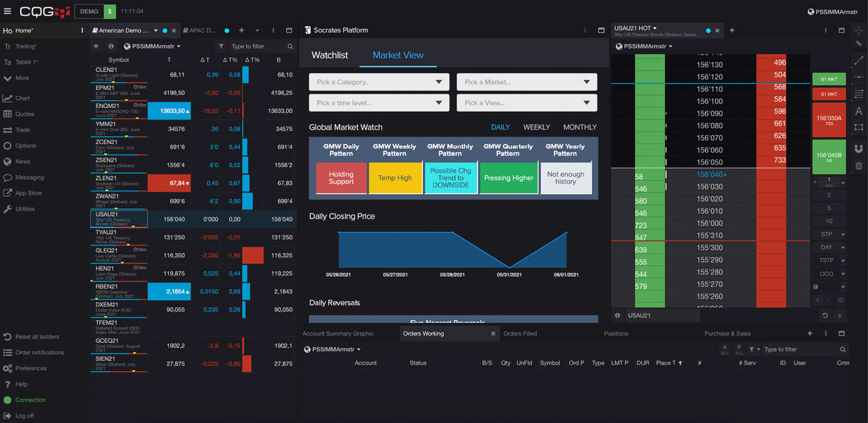Toggle the P ALL filter in orders
This screenshot has height=423, width=868.
pos(739,349)
